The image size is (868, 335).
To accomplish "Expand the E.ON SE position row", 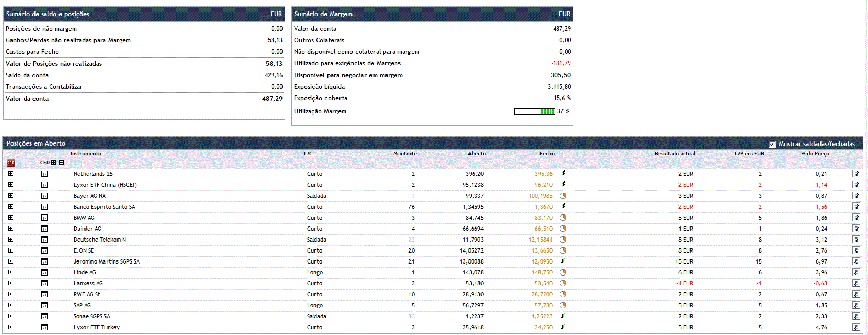I will 10,250.
